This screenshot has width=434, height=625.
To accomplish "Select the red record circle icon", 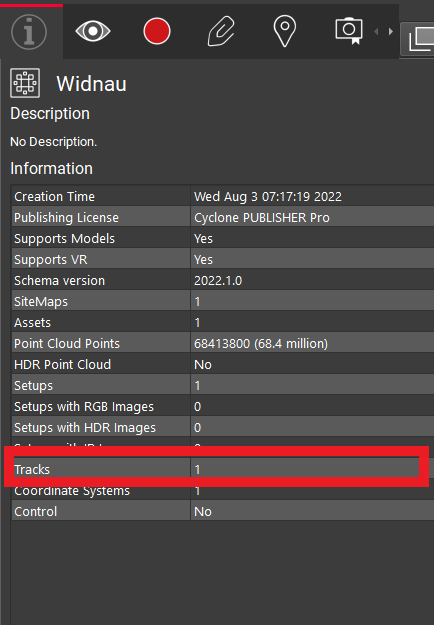I will pos(157,31).
